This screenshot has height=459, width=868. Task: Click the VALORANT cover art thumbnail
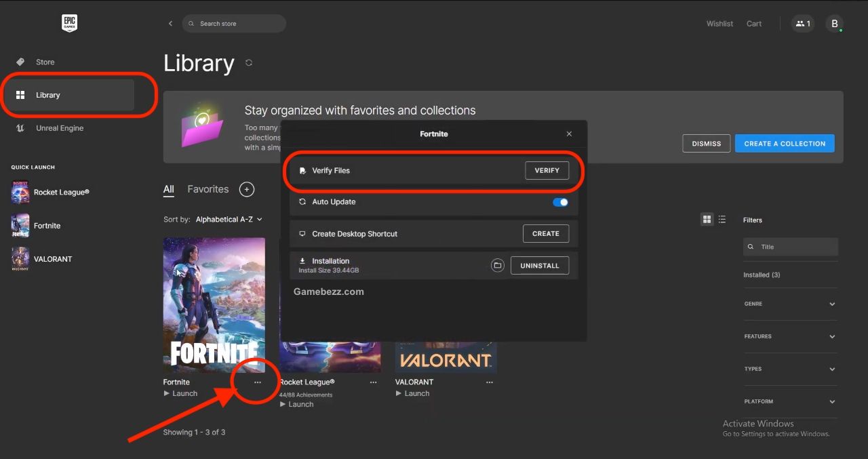pyautogui.click(x=446, y=357)
